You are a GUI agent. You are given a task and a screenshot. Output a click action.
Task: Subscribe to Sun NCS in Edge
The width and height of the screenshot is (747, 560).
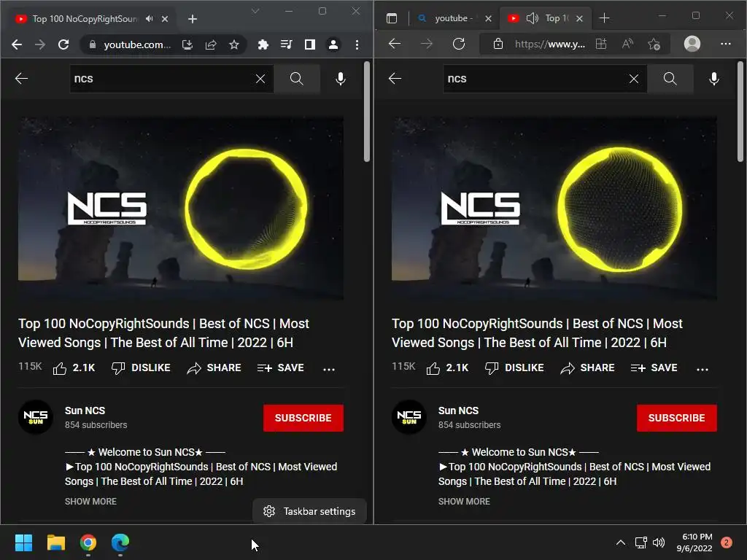[x=676, y=418]
